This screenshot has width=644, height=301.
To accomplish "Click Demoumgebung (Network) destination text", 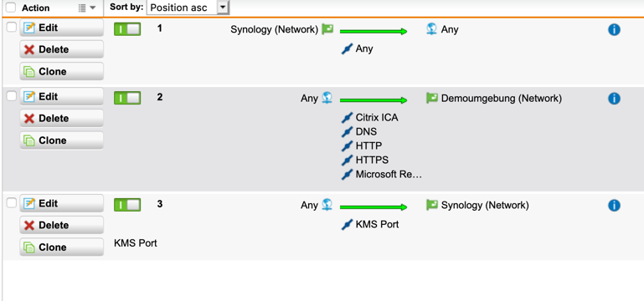I will [x=502, y=99].
